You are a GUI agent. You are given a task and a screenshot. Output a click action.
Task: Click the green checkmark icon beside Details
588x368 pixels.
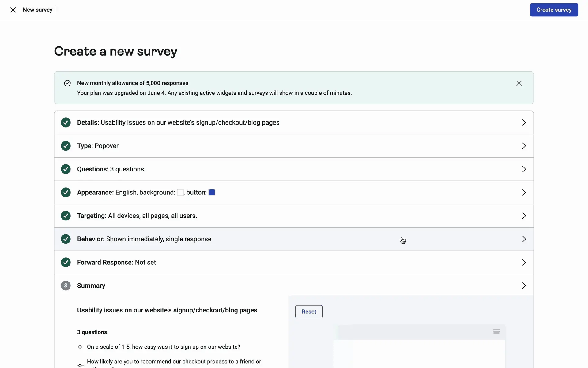point(66,122)
